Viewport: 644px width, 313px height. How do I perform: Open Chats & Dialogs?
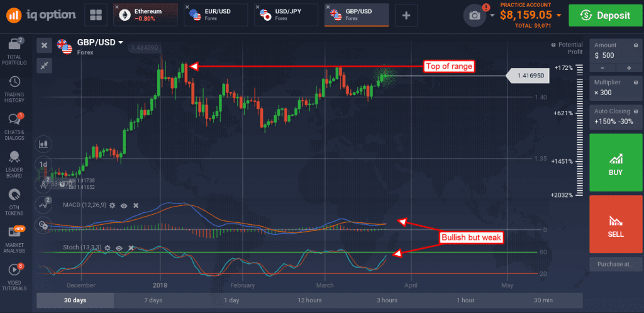pos(14,126)
